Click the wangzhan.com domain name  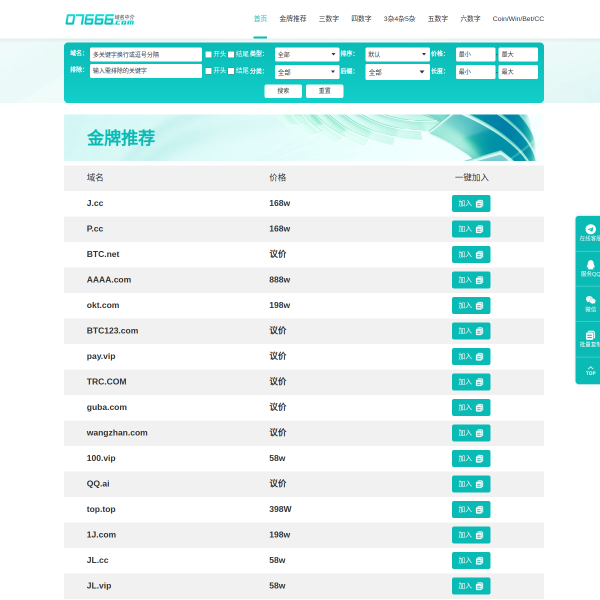click(117, 433)
